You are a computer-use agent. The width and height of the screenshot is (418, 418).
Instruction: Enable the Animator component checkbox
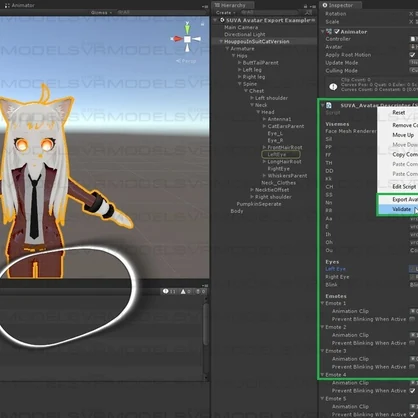(x=337, y=32)
